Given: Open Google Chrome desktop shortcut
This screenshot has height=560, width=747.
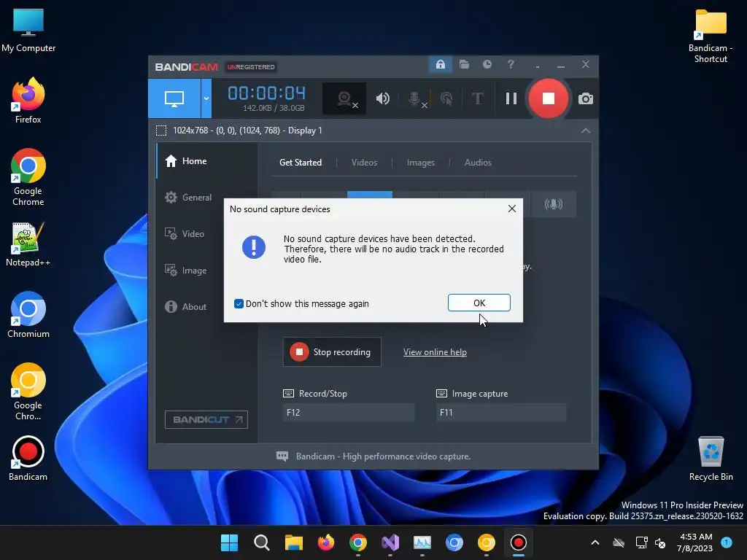Looking at the screenshot, I should point(28,177).
